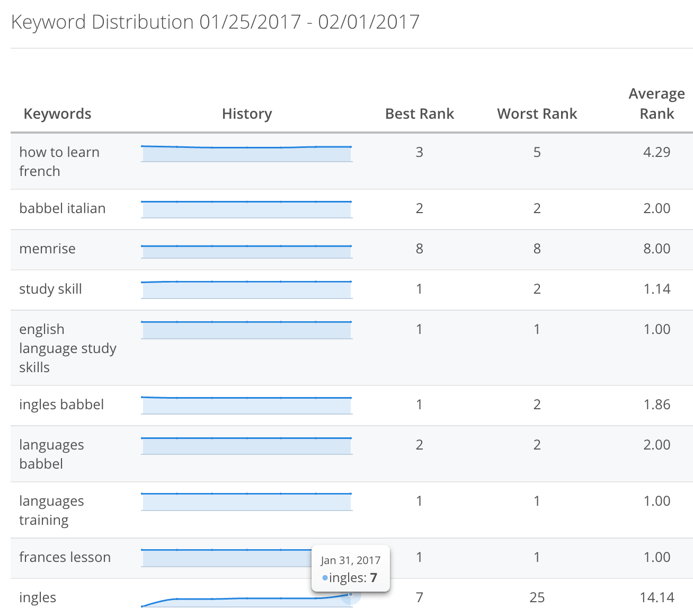Viewport: 693px width, 616px height.
Task: Click worst rank value 8 for memrise
Action: pyautogui.click(x=537, y=249)
